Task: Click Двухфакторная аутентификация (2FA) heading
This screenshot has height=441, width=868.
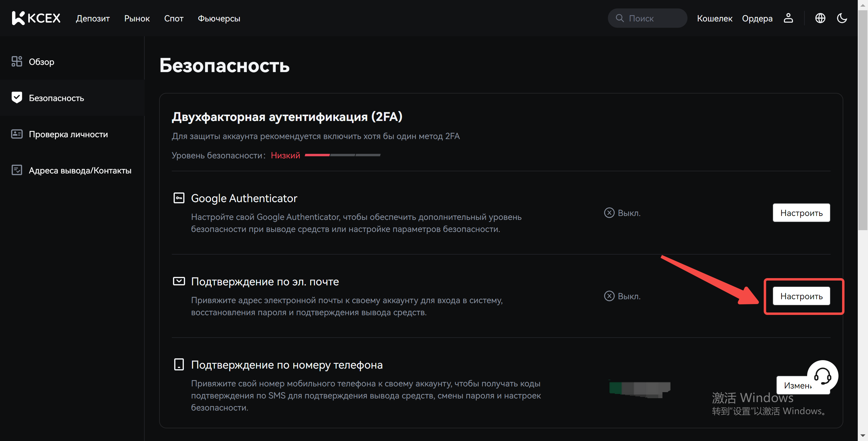Action: (x=287, y=117)
